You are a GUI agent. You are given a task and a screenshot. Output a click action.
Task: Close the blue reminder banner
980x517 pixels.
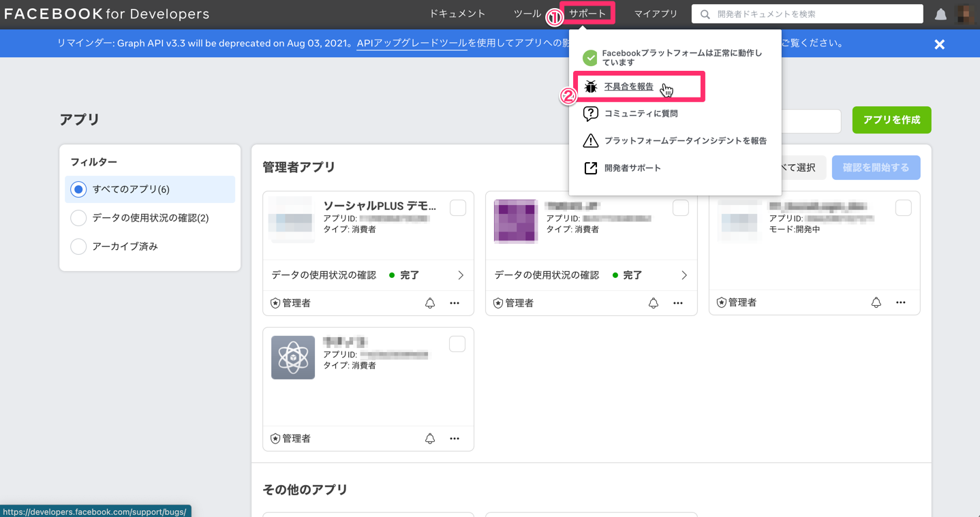point(939,44)
